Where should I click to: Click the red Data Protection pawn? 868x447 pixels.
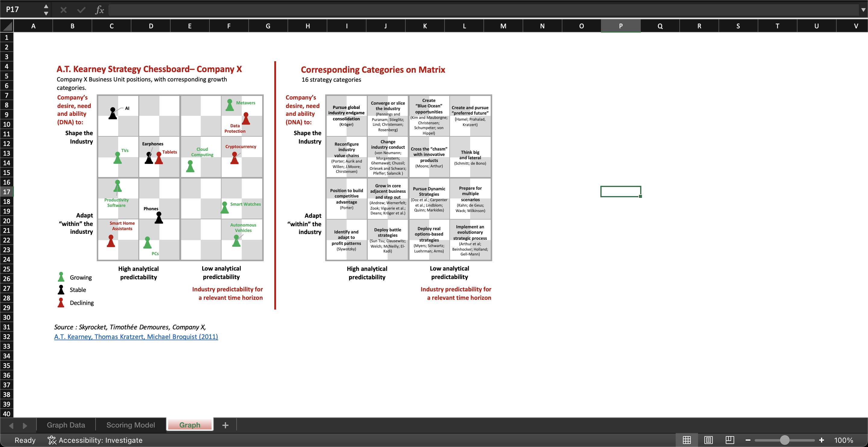(x=246, y=118)
